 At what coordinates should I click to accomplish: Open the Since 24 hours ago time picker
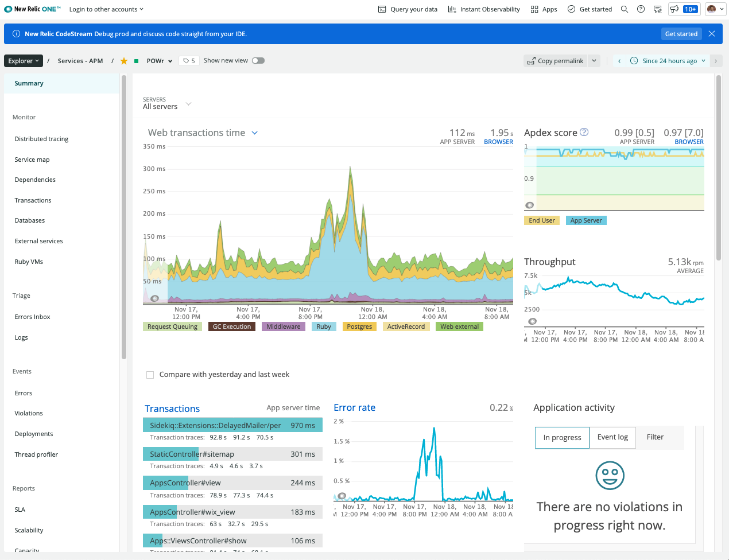click(668, 60)
